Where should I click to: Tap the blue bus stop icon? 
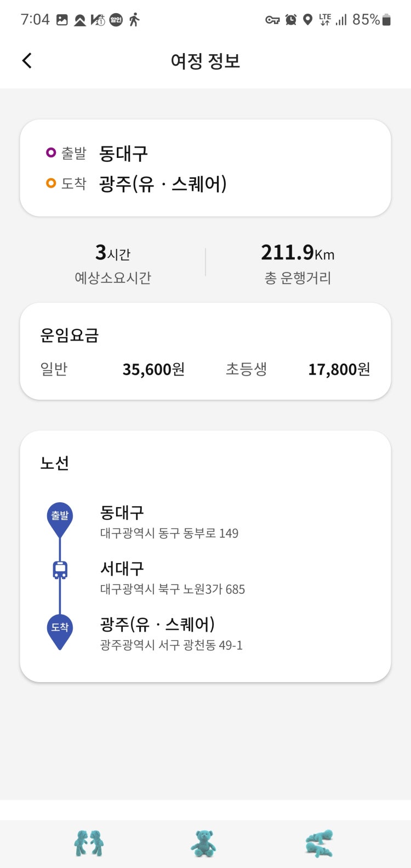coord(60,570)
